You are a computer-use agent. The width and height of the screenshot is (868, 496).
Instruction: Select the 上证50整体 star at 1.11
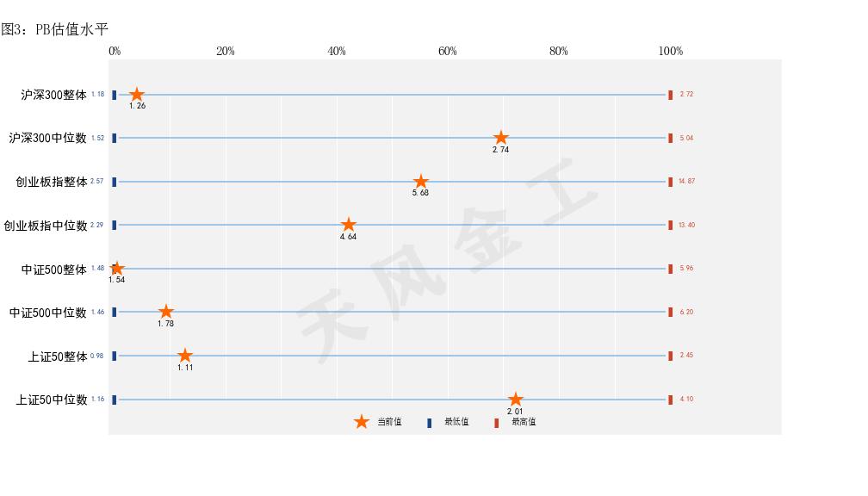point(185,356)
